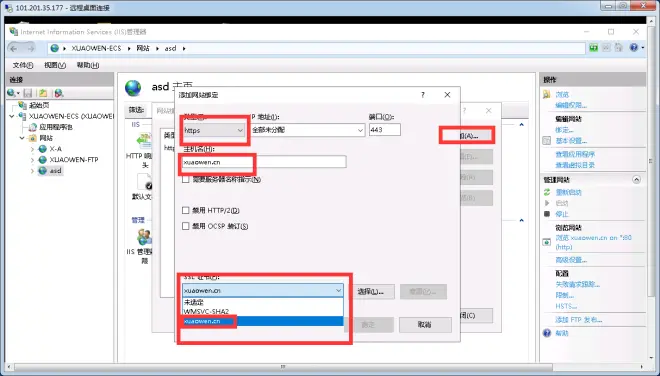Collapse the IIS group in features view

522,125
